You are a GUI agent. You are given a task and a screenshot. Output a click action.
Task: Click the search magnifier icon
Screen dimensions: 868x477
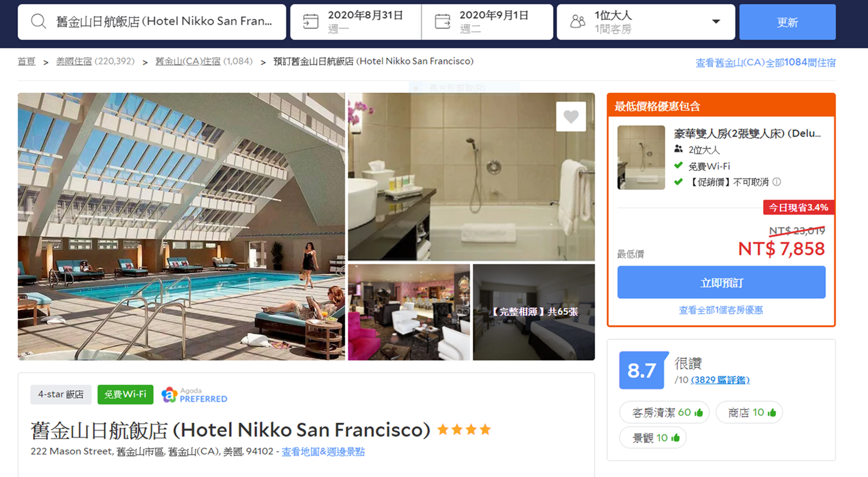click(39, 22)
